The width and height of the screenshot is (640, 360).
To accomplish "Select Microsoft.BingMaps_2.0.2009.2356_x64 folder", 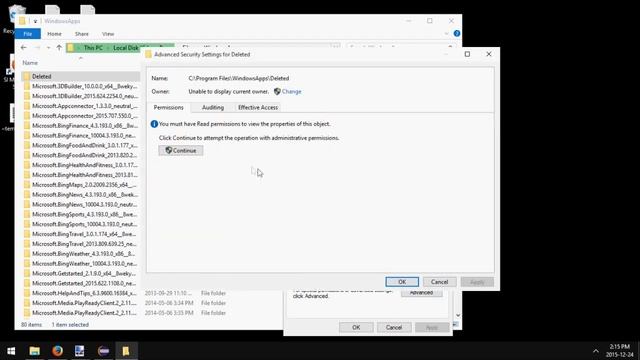I will coord(81,184).
